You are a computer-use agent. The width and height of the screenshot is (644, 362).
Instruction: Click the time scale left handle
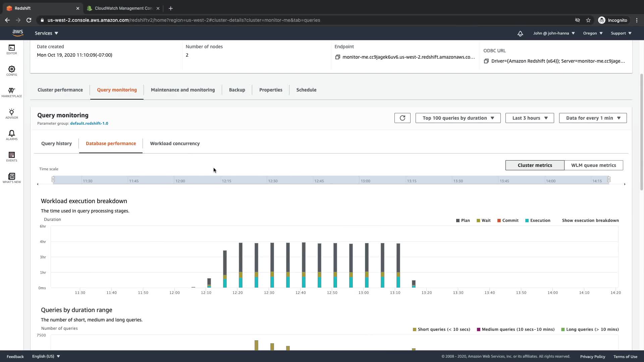tap(53, 180)
